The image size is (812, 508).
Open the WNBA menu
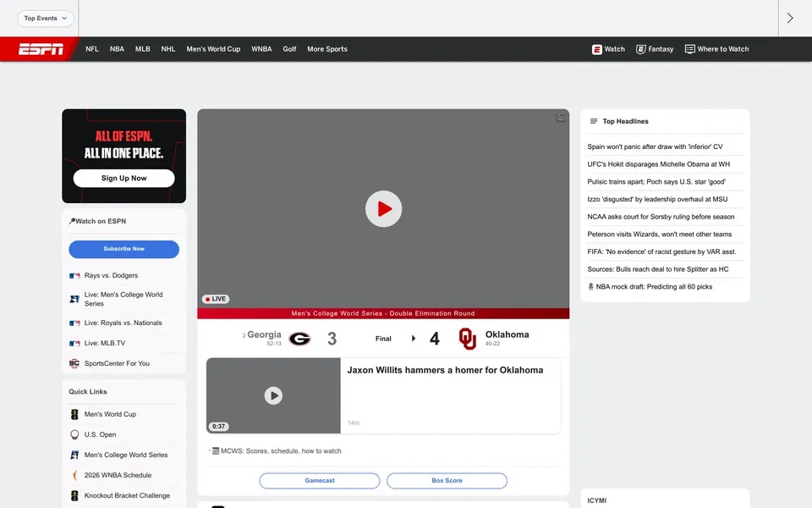[x=261, y=49]
